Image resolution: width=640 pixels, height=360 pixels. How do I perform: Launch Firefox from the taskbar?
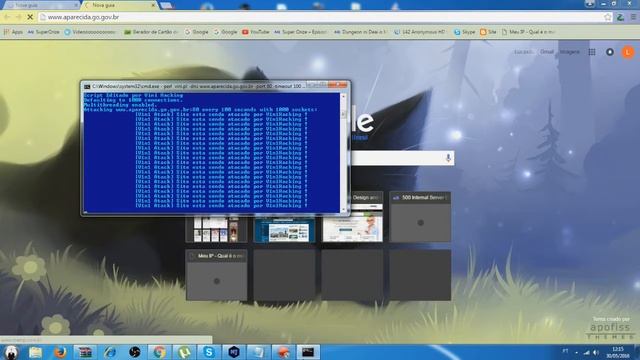[60, 352]
